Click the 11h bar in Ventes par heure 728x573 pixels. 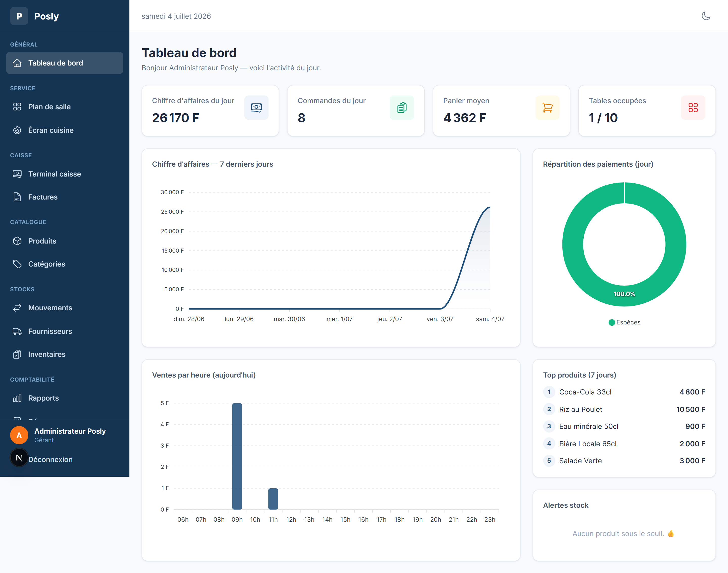(x=273, y=499)
